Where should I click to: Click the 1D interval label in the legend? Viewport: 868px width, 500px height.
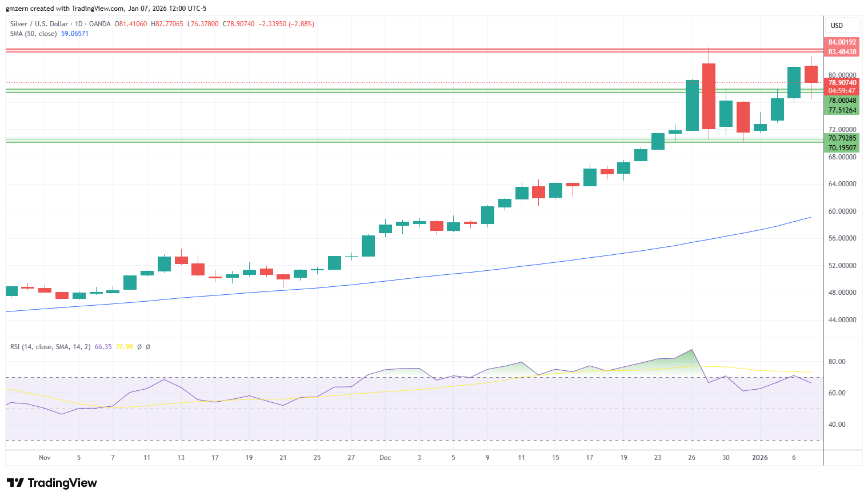pyautogui.click(x=79, y=24)
